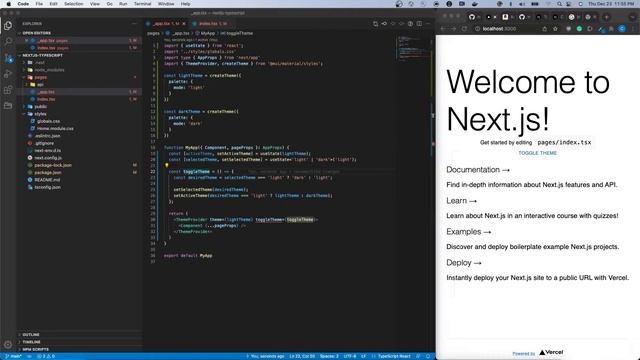
Task: Open the File menu
Action: pos(39,4)
